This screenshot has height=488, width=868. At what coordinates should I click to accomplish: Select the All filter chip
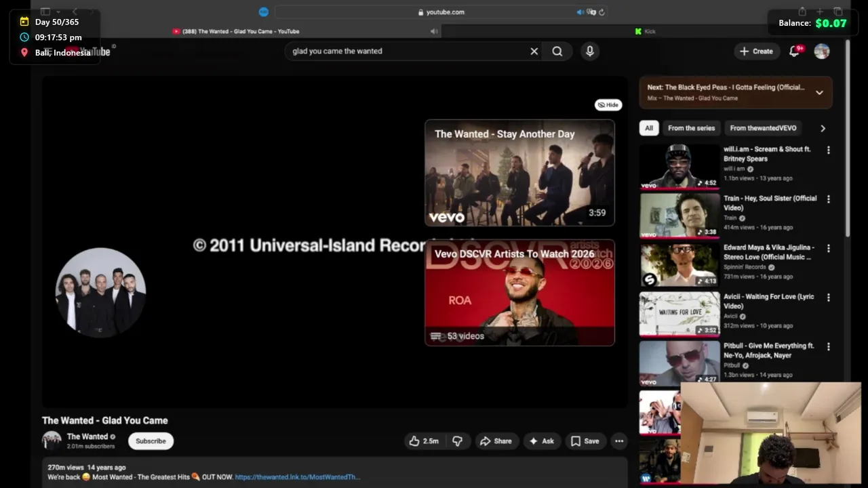click(649, 128)
